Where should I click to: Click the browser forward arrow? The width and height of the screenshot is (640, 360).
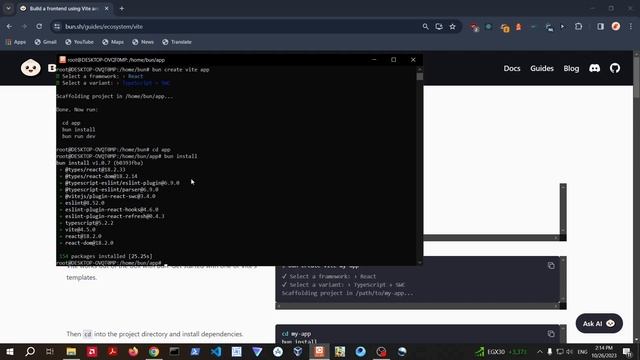24,27
